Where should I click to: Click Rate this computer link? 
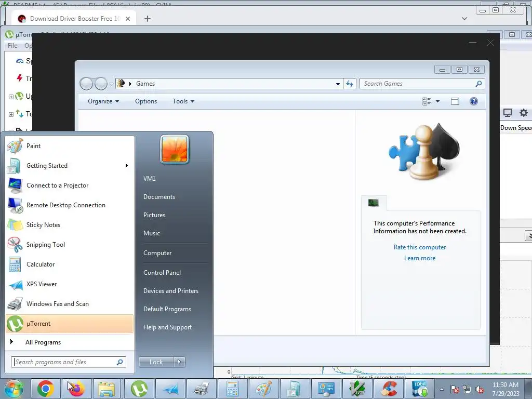click(x=420, y=247)
